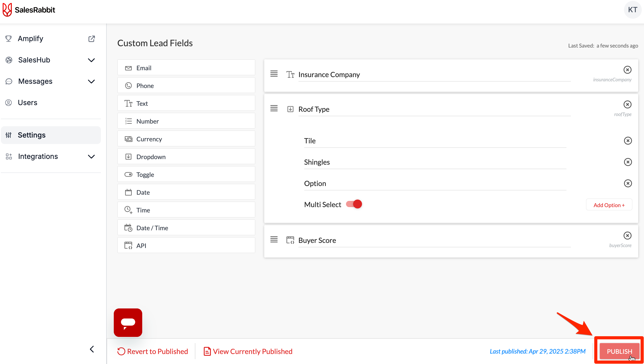The image size is (644, 364).
Task: Remove the Roof Type field
Action: [x=627, y=104]
